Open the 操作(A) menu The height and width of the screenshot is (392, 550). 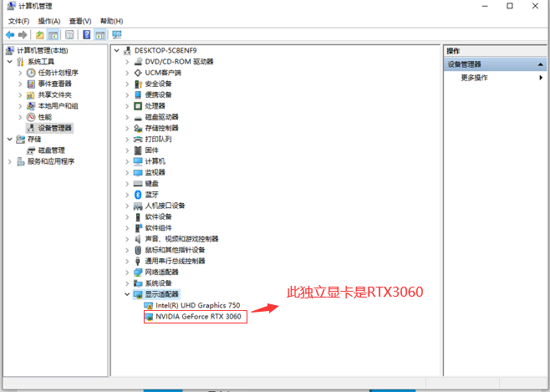tap(49, 21)
